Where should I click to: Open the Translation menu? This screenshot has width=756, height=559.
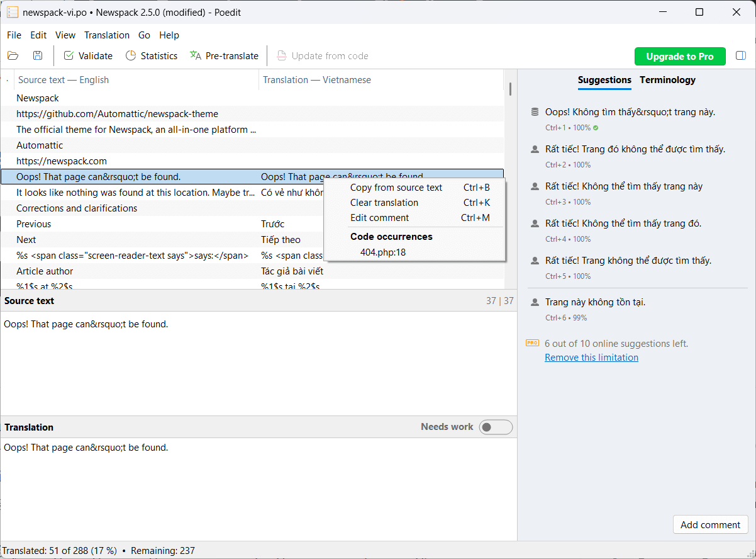pos(107,35)
